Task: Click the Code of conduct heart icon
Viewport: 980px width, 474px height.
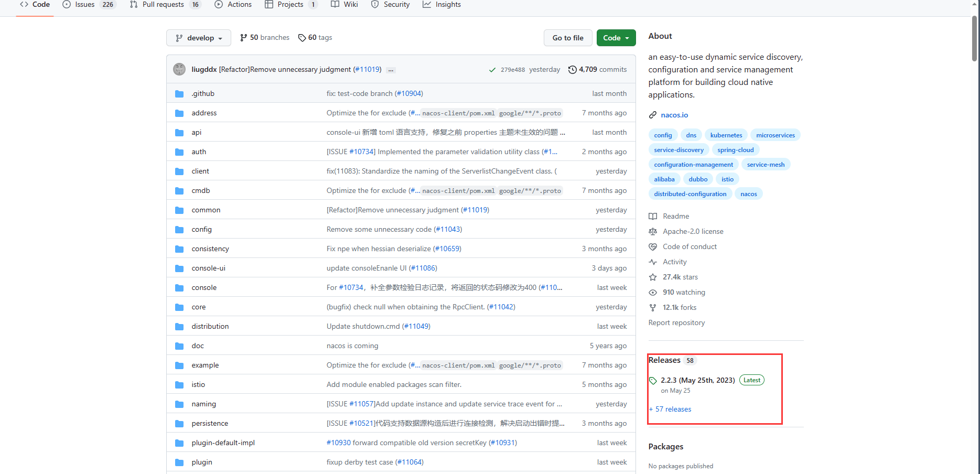Action: click(653, 246)
